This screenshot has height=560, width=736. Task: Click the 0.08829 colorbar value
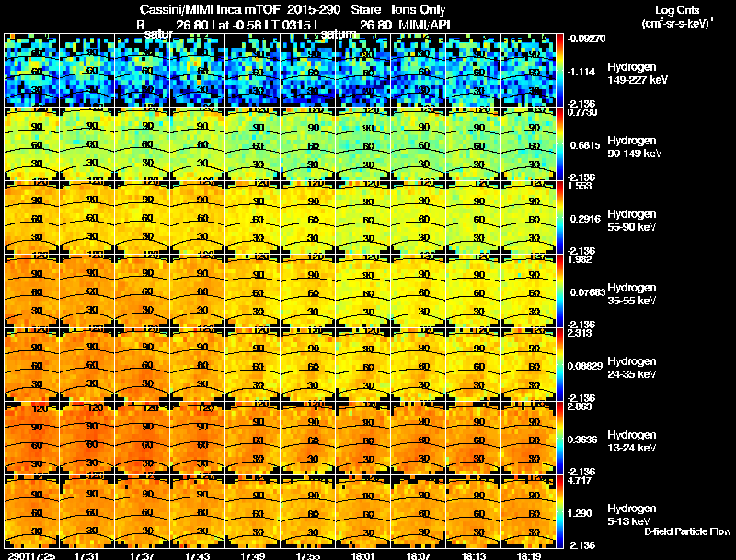tap(585, 366)
